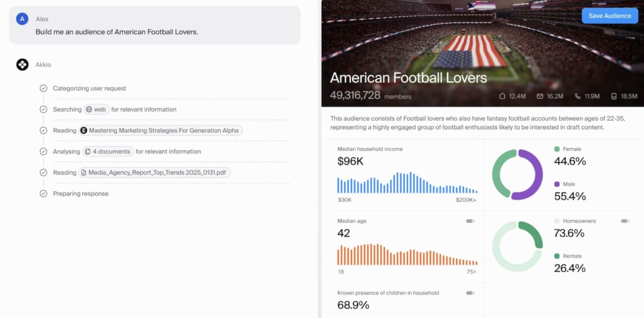Click Alex's user avatar
This screenshot has height=318, width=644.
22,19
